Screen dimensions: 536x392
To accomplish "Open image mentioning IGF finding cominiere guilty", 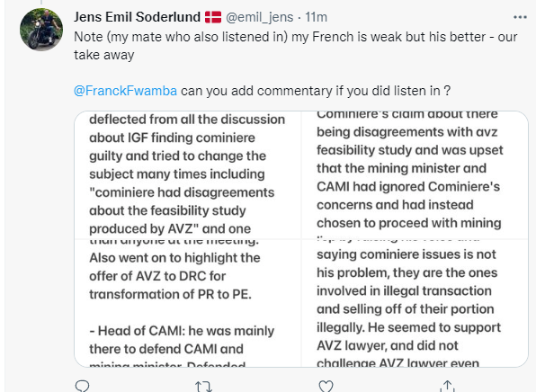I will pos(188,174).
